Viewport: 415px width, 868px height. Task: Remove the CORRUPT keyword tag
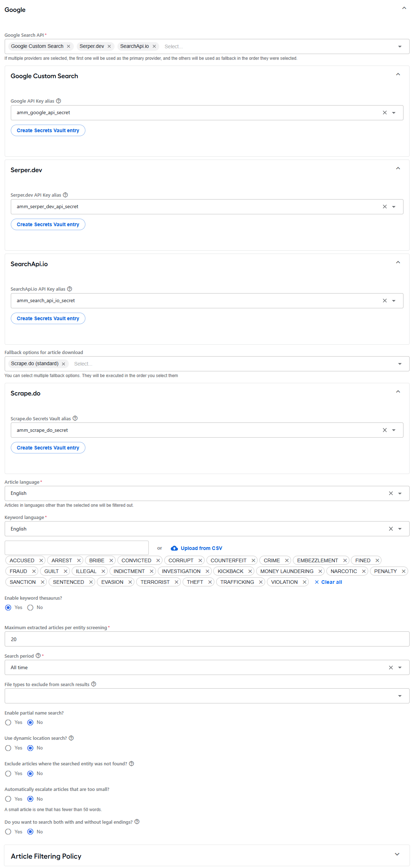tap(200, 560)
